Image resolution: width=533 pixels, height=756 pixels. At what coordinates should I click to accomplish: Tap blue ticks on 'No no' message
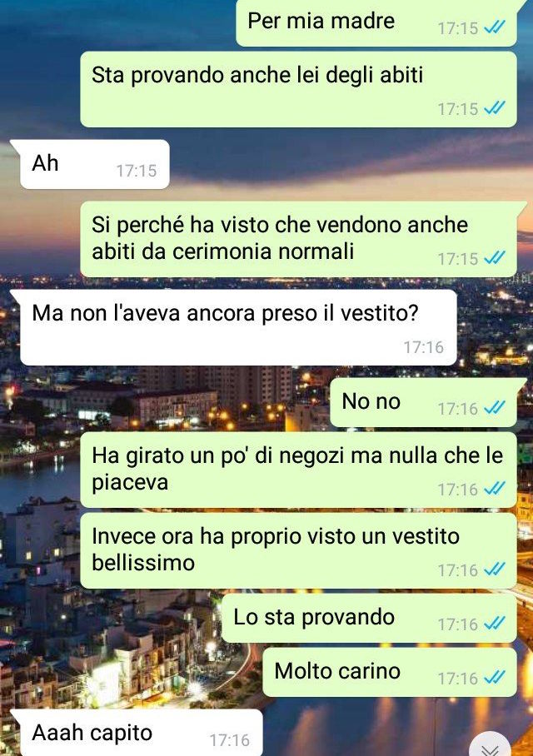click(x=495, y=408)
